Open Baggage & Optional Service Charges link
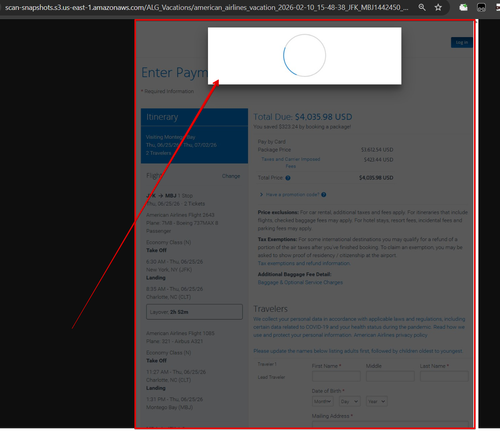Image resolution: width=500 pixels, height=431 pixels. coord(300,282)
